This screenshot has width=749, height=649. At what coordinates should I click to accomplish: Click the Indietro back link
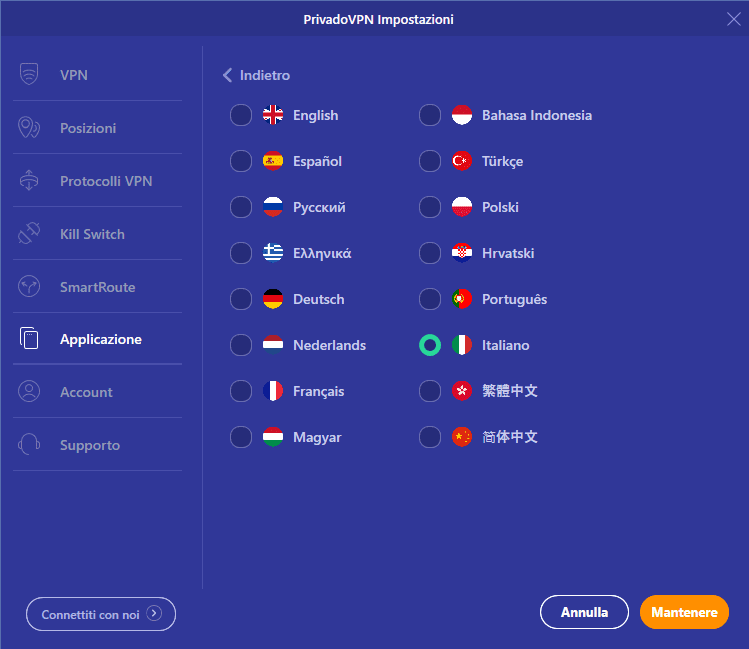coord(257,75)
